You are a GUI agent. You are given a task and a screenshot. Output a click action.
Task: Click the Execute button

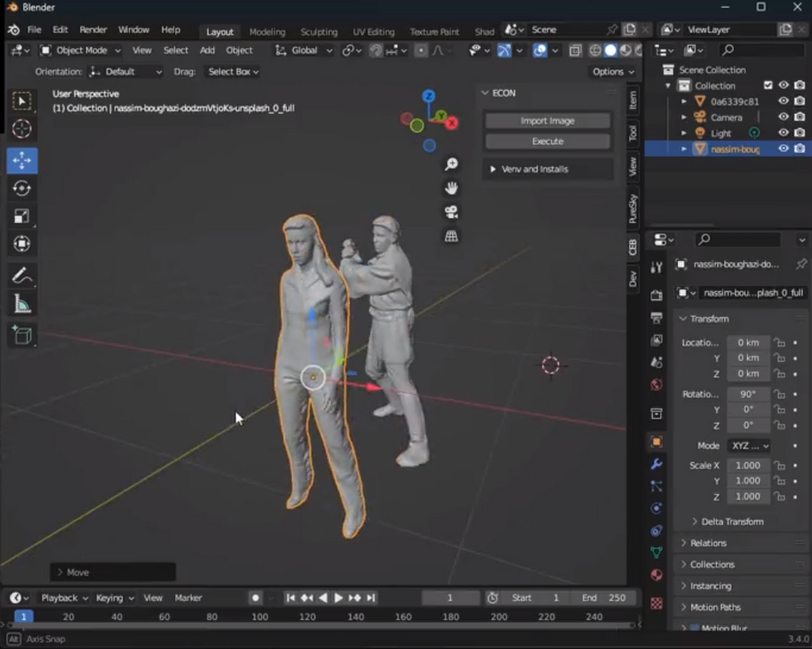[x=547, y=141]
